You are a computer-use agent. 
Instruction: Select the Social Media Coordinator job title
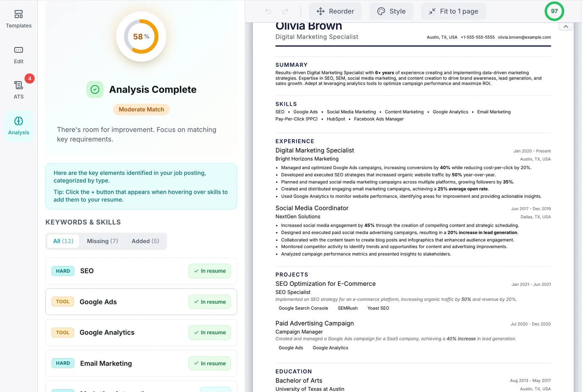click(x=312, y=208)
